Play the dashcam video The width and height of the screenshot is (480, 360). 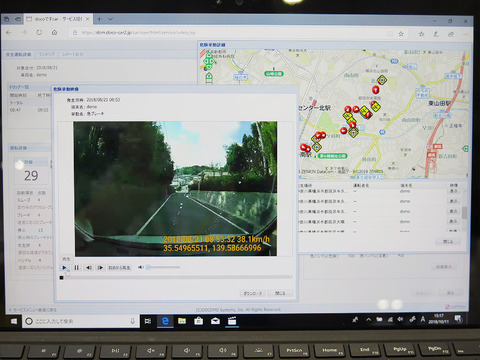tap(65, 267)
